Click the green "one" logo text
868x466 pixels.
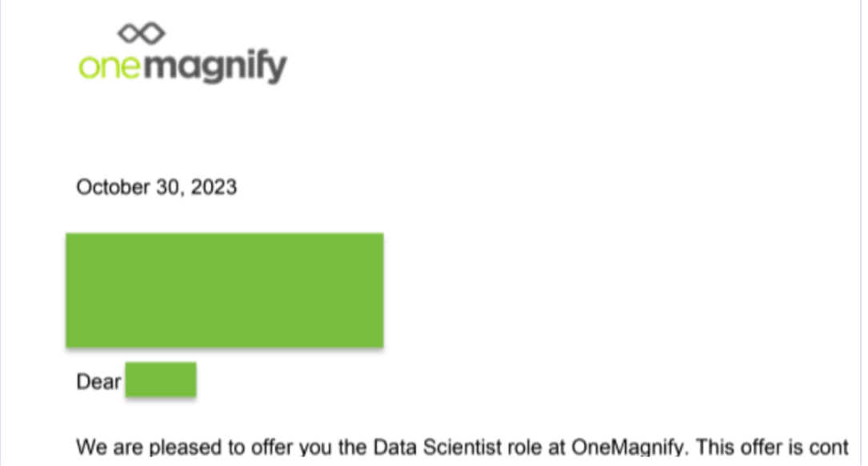110,66
